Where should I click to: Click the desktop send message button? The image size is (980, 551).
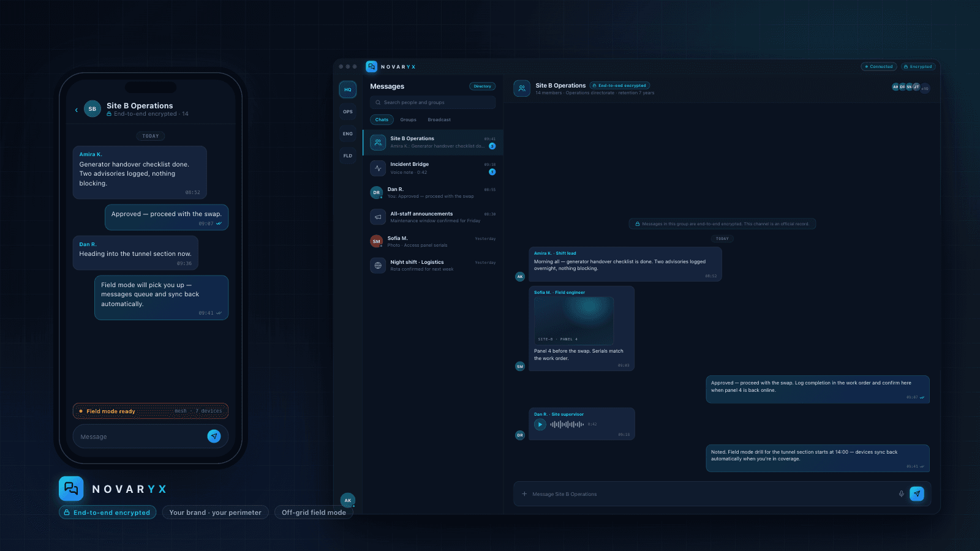917,493
